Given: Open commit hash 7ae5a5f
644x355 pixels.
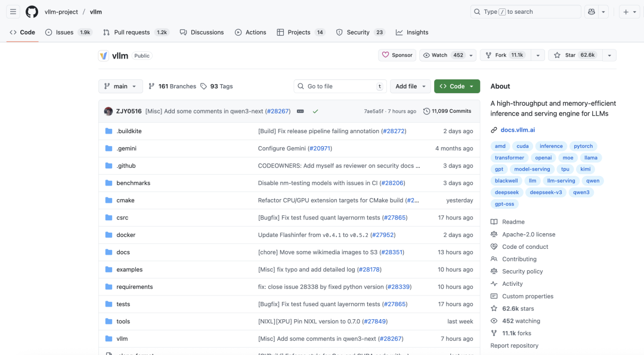Looking at the screenshot, I should coord(374,112).
